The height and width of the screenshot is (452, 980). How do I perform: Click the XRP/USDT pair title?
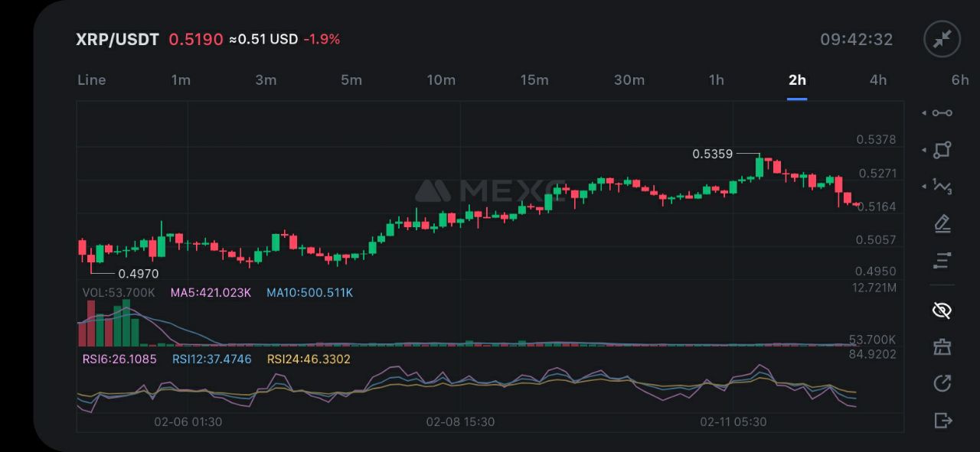click(117, 40)
